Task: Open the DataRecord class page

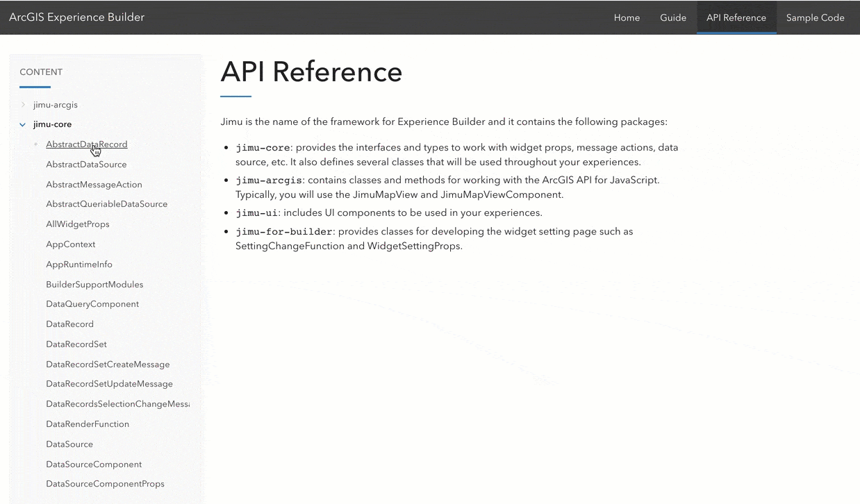Action: coord(69,324)
